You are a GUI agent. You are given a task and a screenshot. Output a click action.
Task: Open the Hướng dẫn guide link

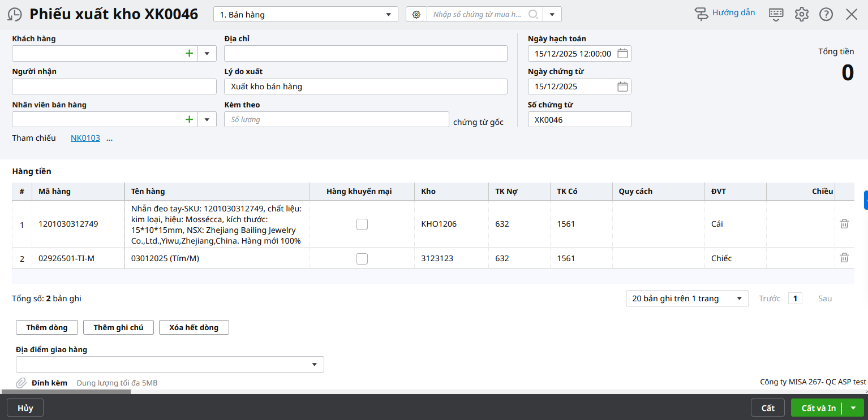pyautogui.click(x=725, y=14)
